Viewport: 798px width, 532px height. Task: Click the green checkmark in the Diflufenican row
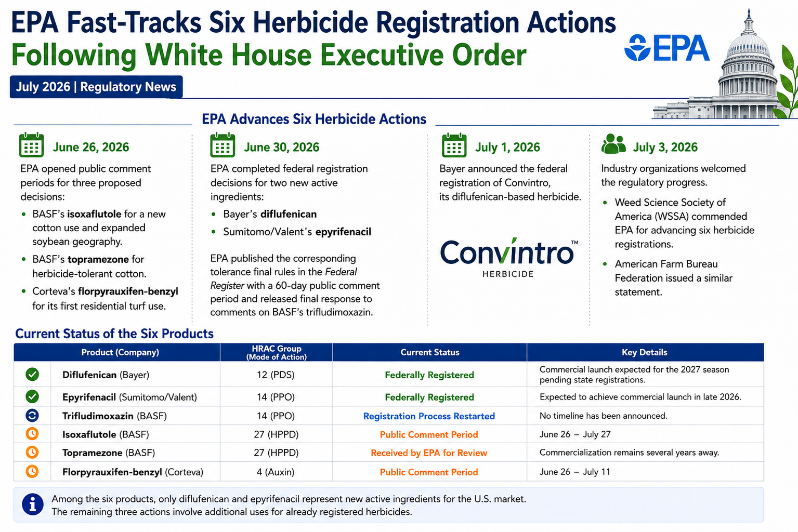[32, 374]
